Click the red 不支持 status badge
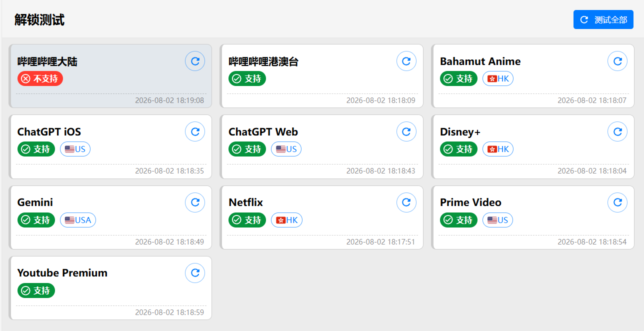The image size is (644, 331). pyautogui.click(x=40, y=78)
